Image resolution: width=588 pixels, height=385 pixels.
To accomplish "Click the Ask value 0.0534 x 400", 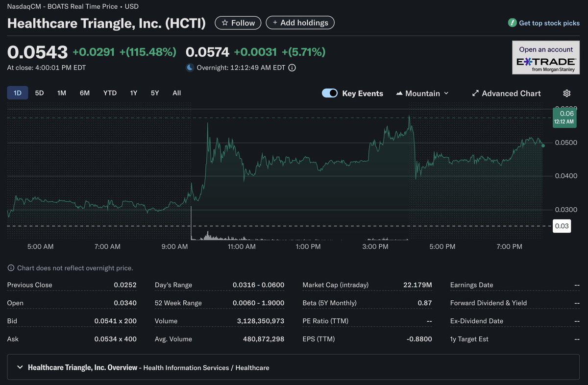I will click(116, 339).
